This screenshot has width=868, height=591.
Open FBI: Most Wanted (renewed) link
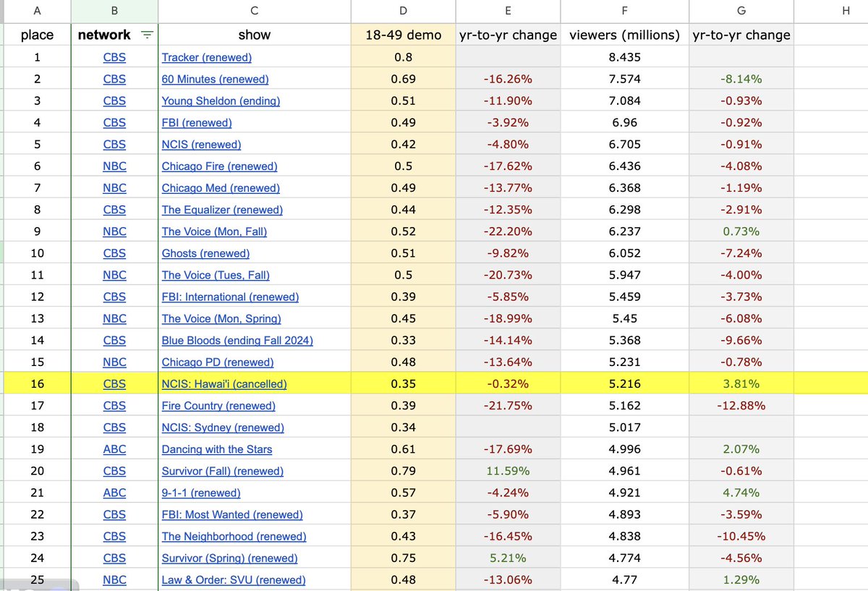(232, 514)
